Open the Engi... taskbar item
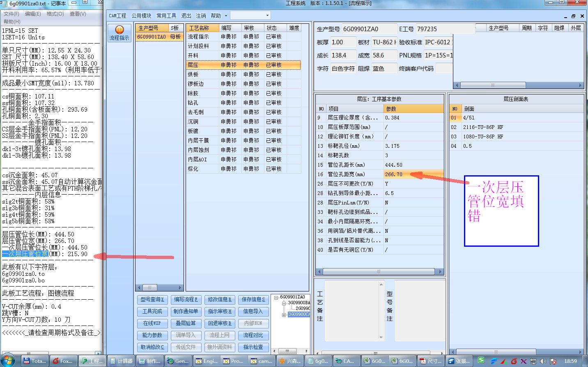This screenshot has height=367, width=588. click(207, 361)
